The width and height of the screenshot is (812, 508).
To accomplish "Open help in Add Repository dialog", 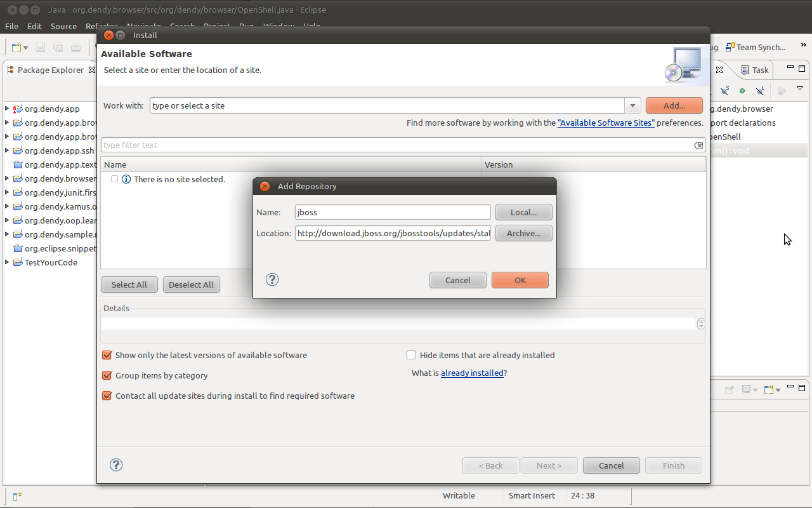I will pyautogui.click(x=272, y=279).
